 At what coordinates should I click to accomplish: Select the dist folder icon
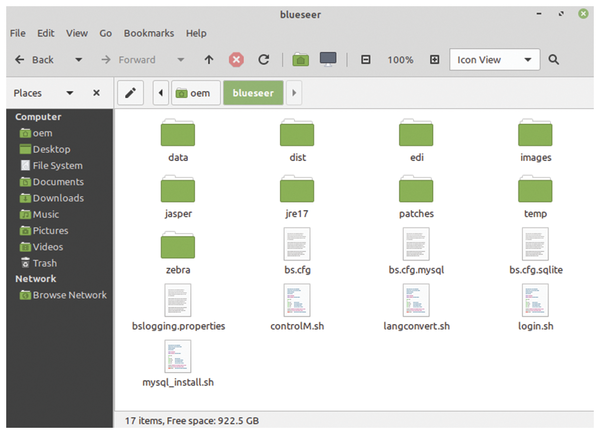point(297,132)
